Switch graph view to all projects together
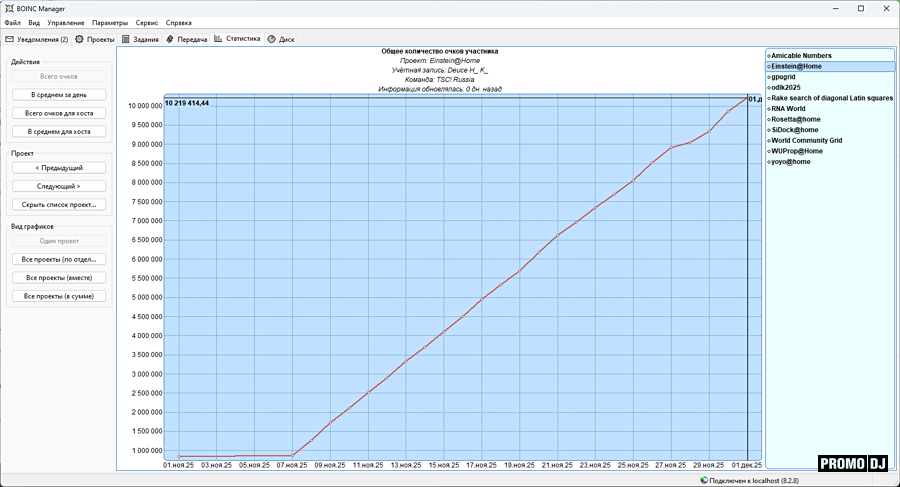Viewport: 900px width, 487px height. point(58,278)
